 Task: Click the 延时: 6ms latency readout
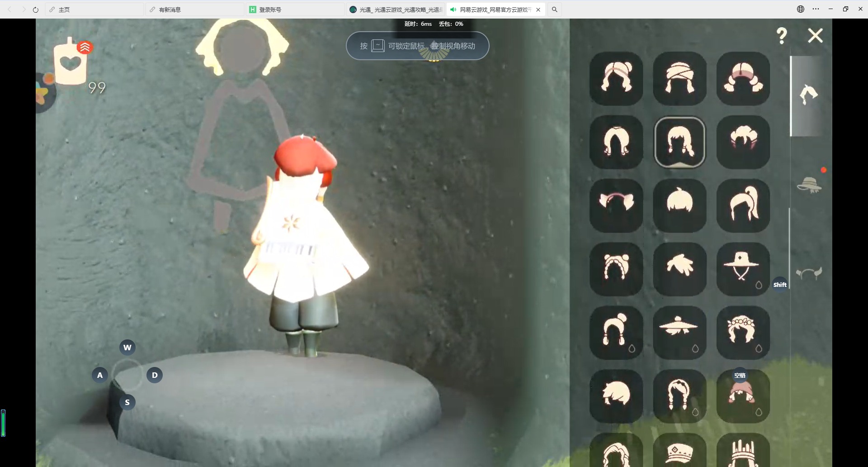[x=418, y=24]
